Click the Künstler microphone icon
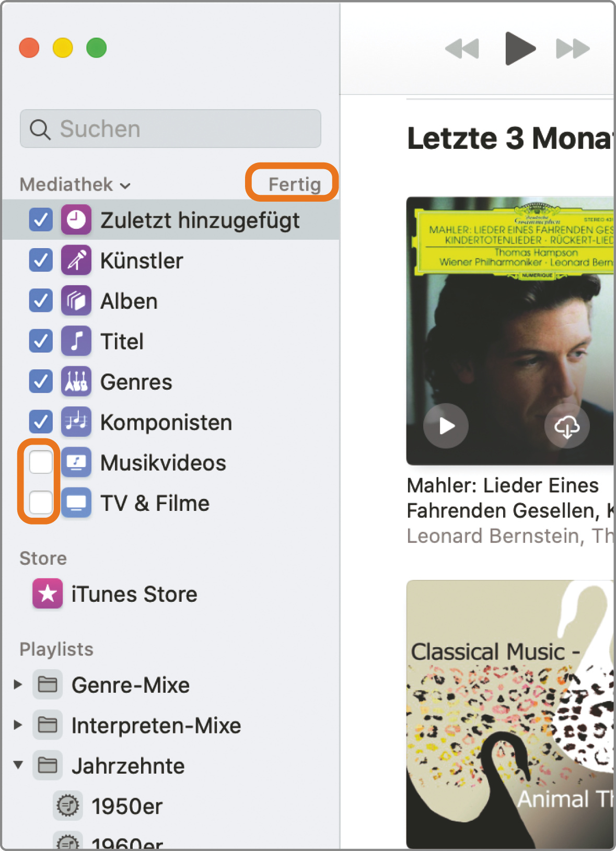 coord(76,260)
